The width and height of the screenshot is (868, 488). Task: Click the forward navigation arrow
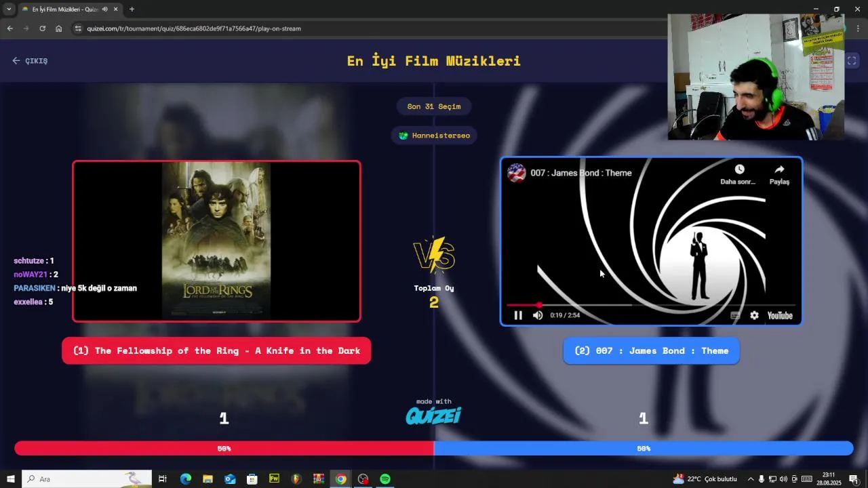point(26,28)
